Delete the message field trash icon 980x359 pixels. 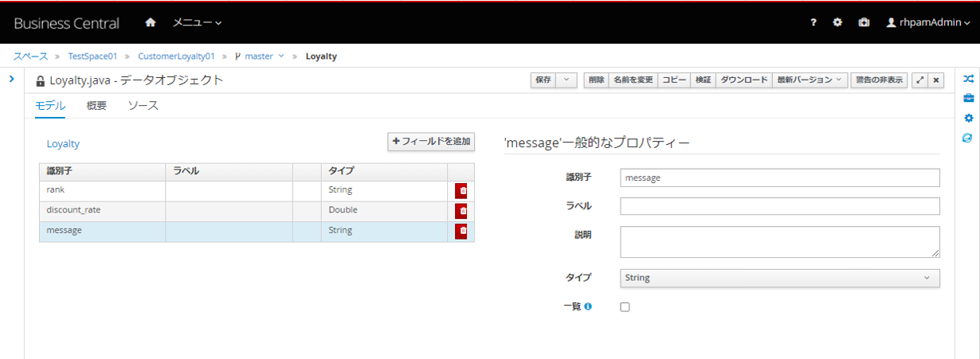(x=461, y=231)
